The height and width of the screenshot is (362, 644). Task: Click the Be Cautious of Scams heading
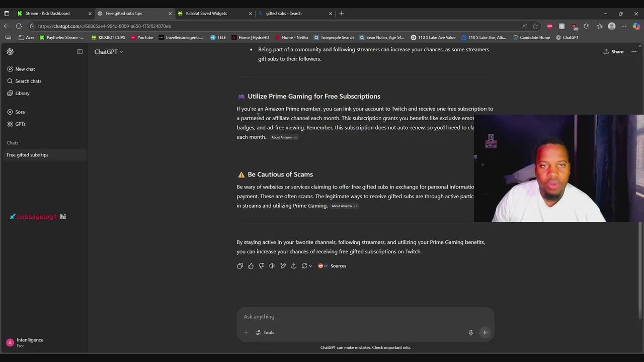280,174
